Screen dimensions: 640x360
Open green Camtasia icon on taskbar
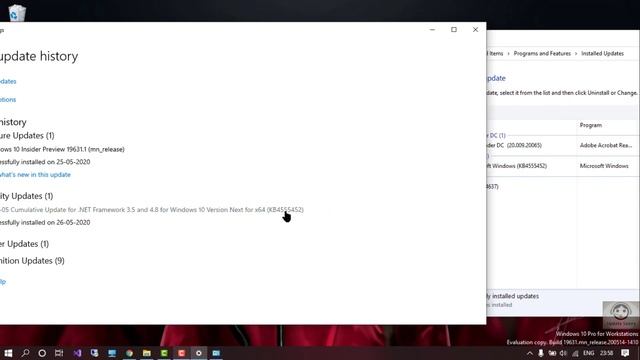point(164,353)
